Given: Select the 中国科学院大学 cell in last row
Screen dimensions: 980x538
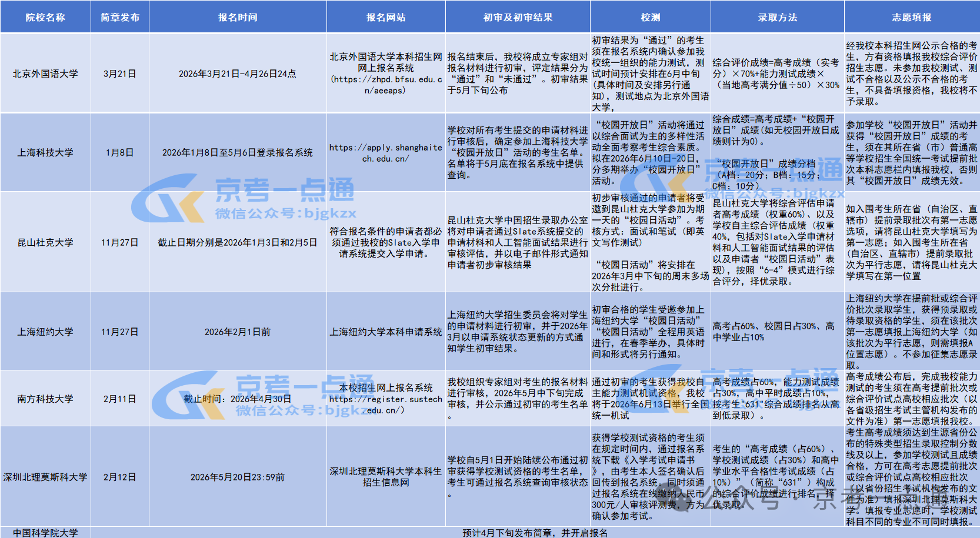Looking at the screenshot, I should coord(45,533).
